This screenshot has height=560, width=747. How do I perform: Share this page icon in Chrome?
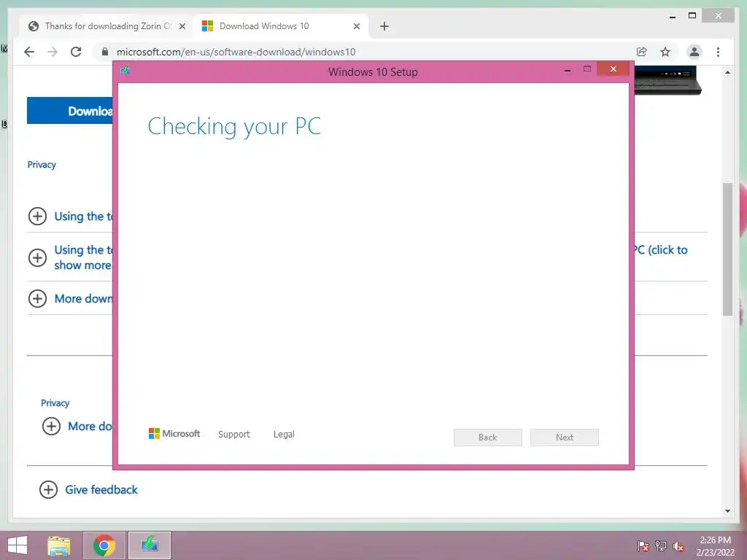pos(642,52)
